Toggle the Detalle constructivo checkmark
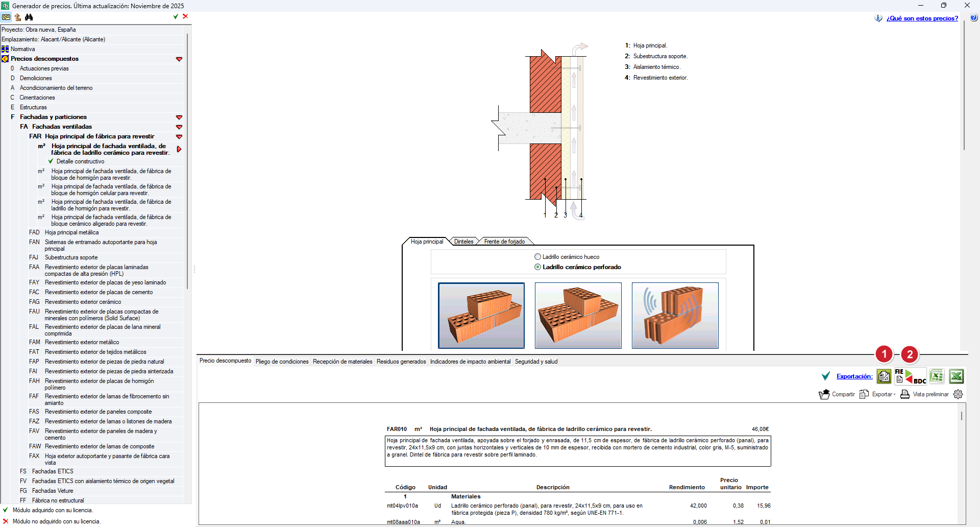Screen dimensions: 980x527 click(x=51, y=161)
